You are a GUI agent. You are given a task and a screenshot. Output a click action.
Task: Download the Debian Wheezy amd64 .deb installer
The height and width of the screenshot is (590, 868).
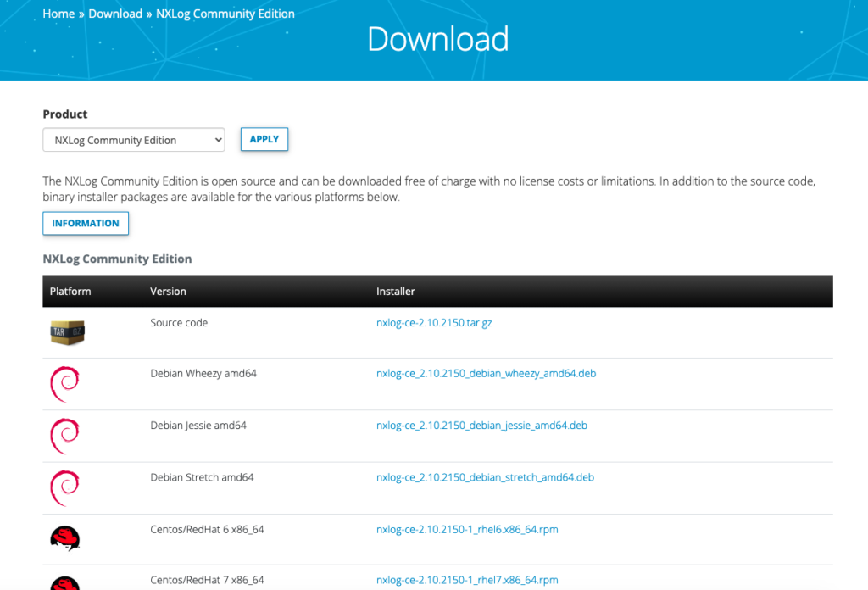pos(486,374)
